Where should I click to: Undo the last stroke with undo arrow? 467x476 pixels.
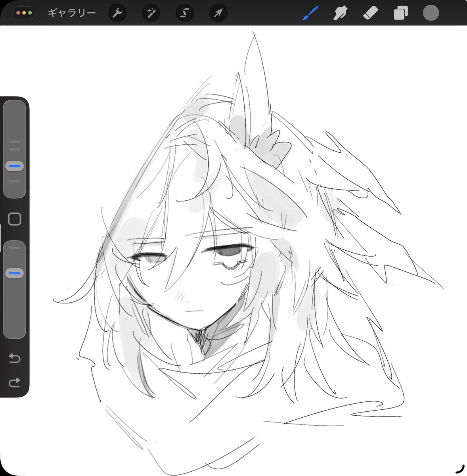[15, 359]
